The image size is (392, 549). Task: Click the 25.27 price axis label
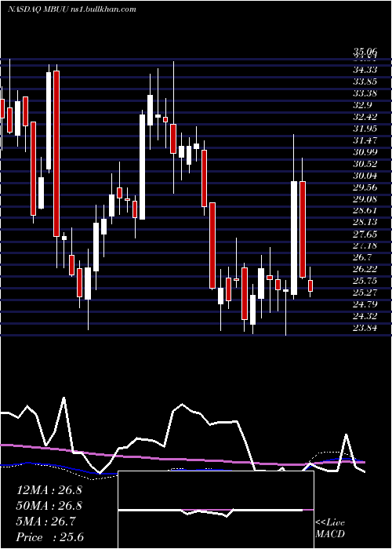(365, 293)
